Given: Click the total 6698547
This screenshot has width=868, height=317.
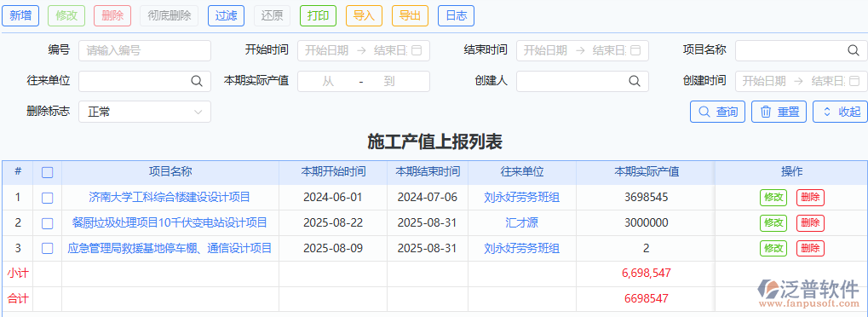Looking at the screenshot, I should 646,299.
